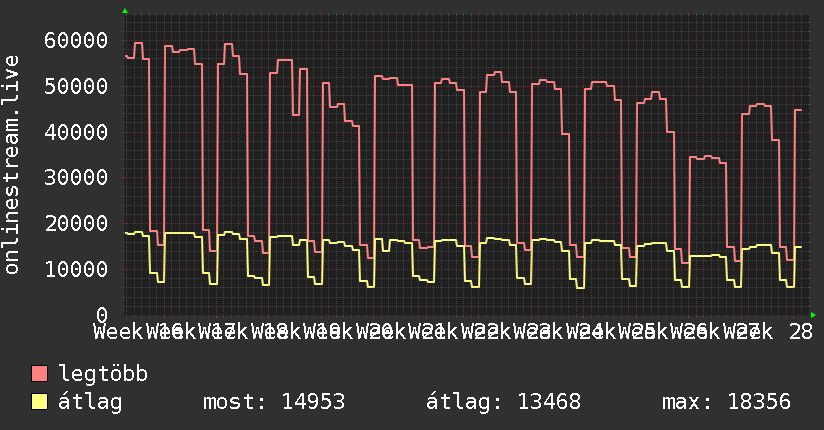
Task: Click the first Week label on x-axis
Action: (118, 332)
